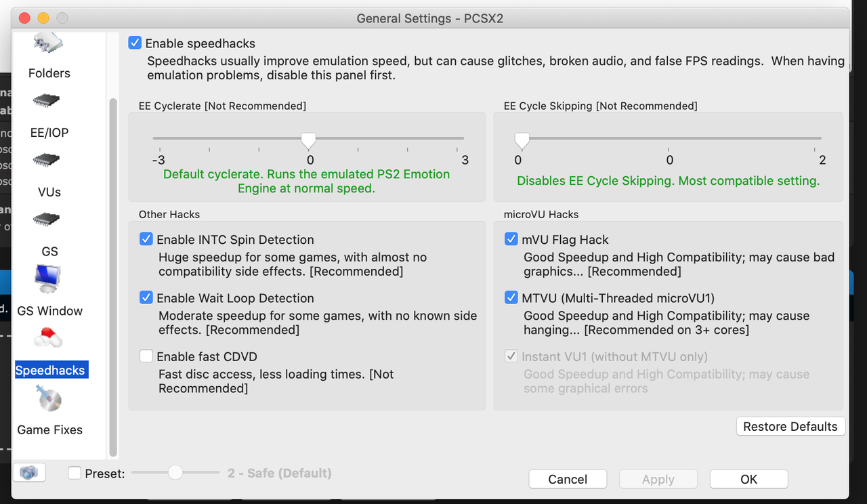
Task: Click the green Default cyclerate description text
Action: click(307, 182)
